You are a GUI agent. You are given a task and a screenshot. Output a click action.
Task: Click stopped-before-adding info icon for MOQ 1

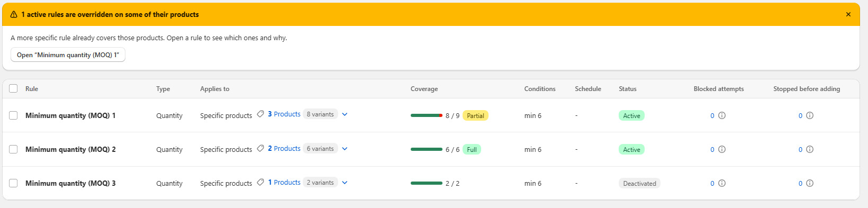[810, 115]
